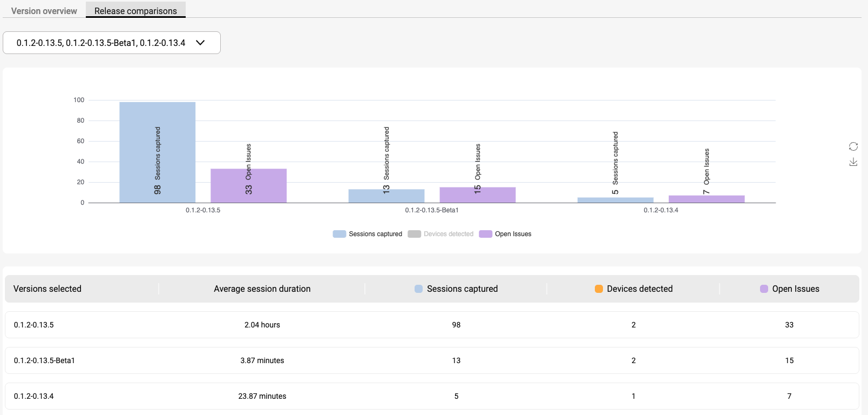The width and height of the screenshot is (868, 415).
Task: Toggle Sessions captured legend series
Action: click(x=368, y=234)
